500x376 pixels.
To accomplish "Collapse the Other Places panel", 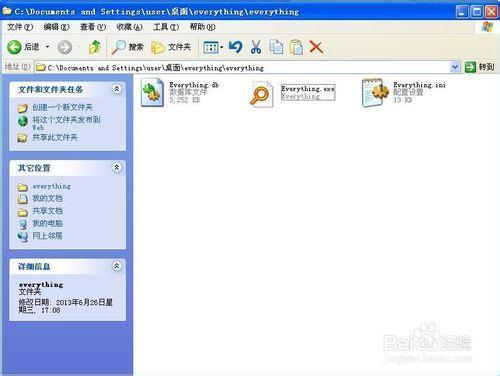I will [x=117, y=167].
